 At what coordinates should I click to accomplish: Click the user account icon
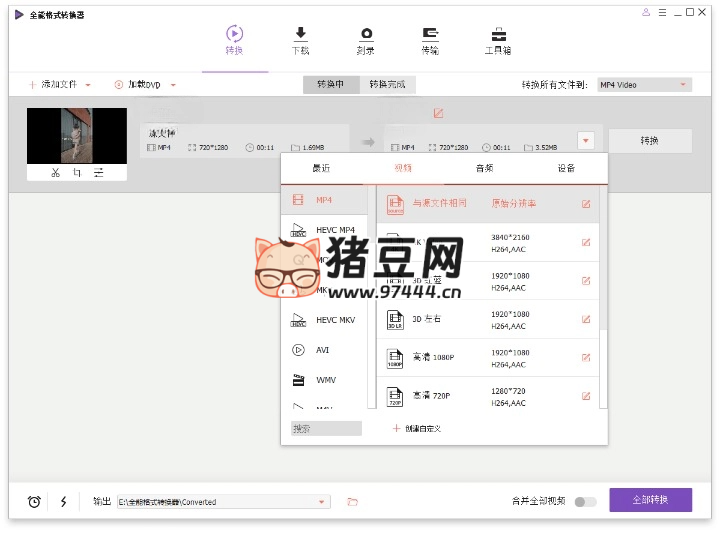(646, 12)
